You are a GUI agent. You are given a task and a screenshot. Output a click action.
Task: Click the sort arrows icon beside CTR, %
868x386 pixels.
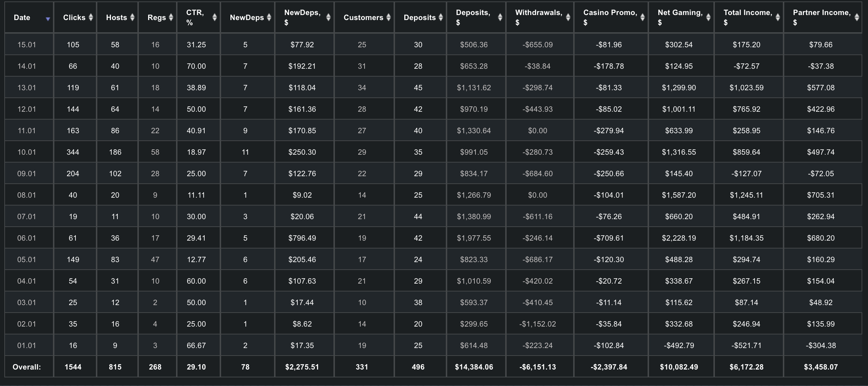coord(215,17)
